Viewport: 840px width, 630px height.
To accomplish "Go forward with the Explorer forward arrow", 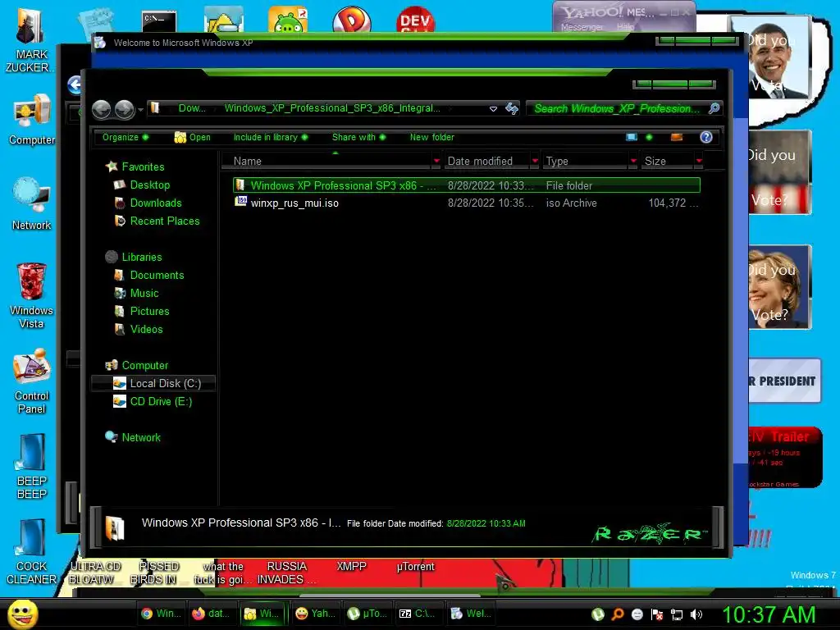I will pos(125,109).
